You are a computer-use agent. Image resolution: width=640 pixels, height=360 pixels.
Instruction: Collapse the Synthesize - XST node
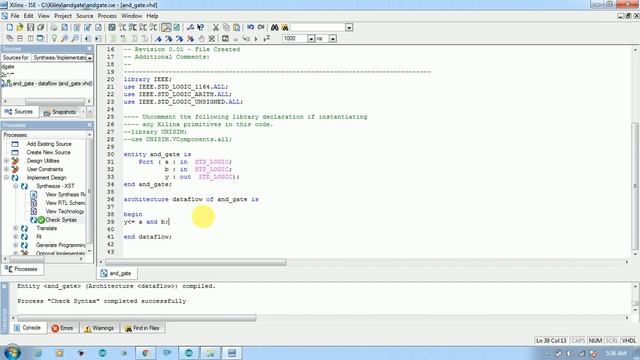(x=16, y=186)
